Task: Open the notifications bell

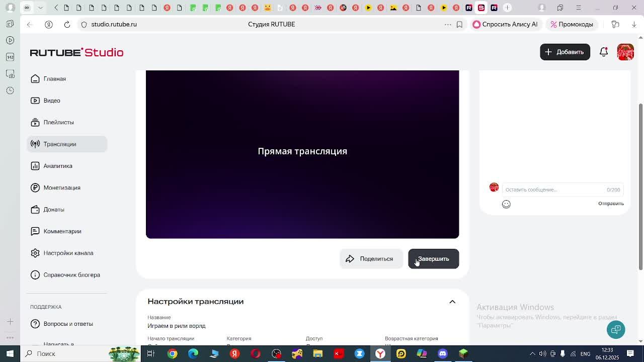Action: click(x=604, y=52)
